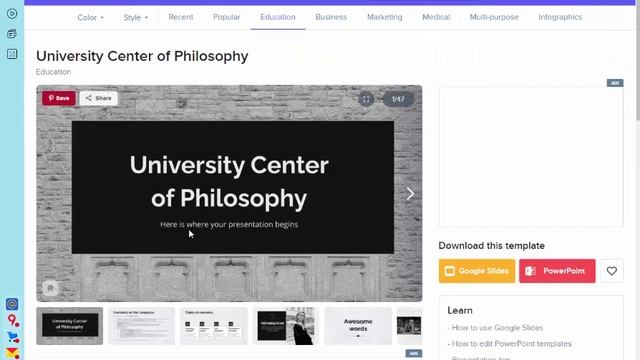Go to the next slide with the arrow
Screen dimensions: 640x360
(x=410, y=194)
